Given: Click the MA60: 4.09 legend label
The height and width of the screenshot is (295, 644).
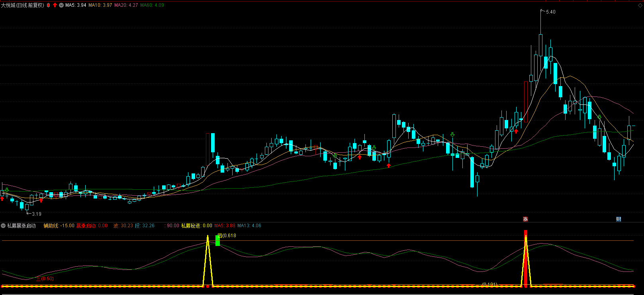Looking at the screenshot, I should tap(152, 5).
